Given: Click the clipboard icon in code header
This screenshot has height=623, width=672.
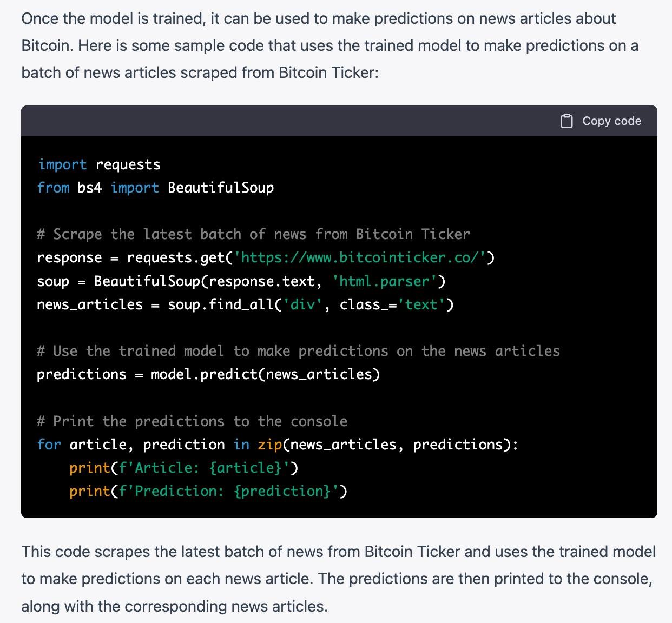Looking at the screenshot, I should [x=566, y=121].
